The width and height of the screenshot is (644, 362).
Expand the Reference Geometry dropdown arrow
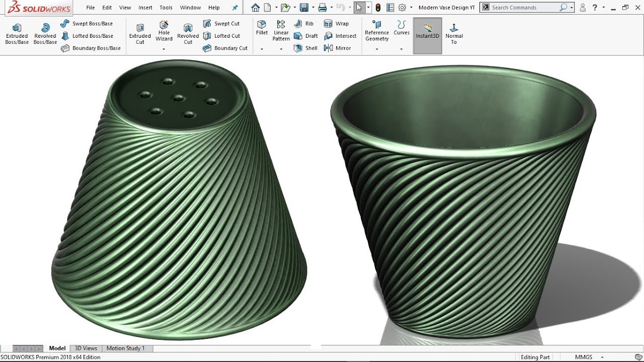(x=377, y=49)
